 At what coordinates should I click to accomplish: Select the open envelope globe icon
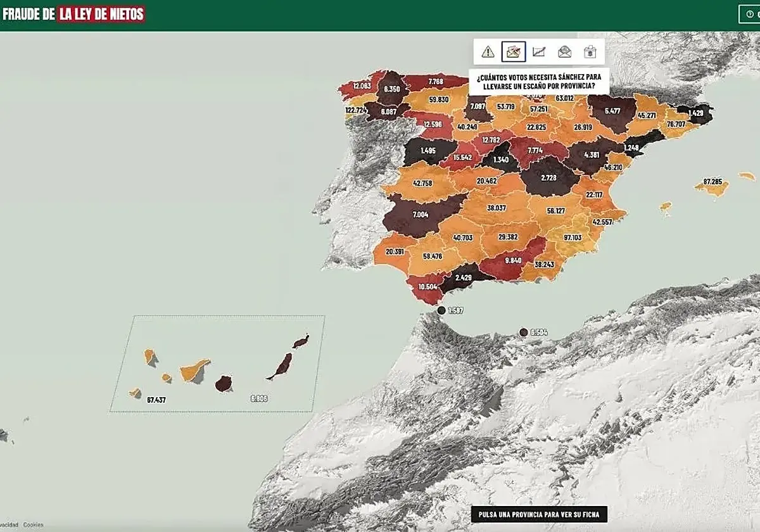coord(564,52)
